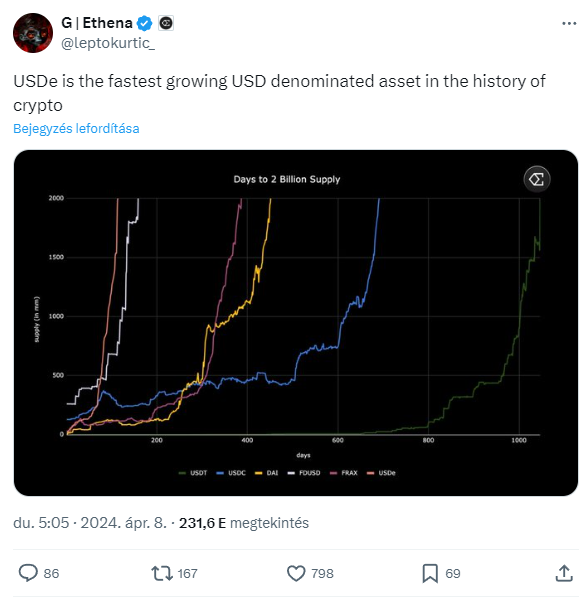Bookmark the post with the bookmark icon
The height and width of the screenshot is (601, 587).
pyautogui.click(x=430, y=573)
